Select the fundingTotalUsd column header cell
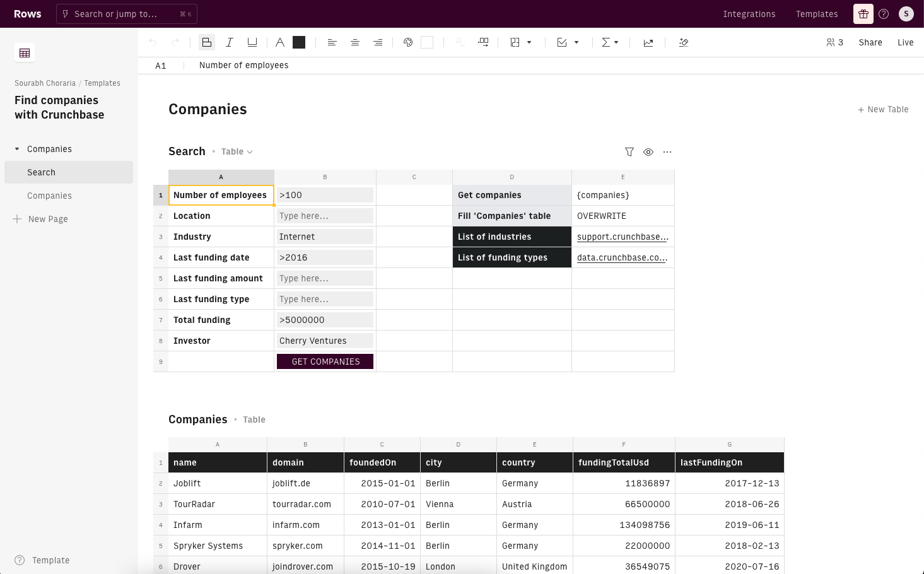 pyautogui.click(x=624, y=462)
